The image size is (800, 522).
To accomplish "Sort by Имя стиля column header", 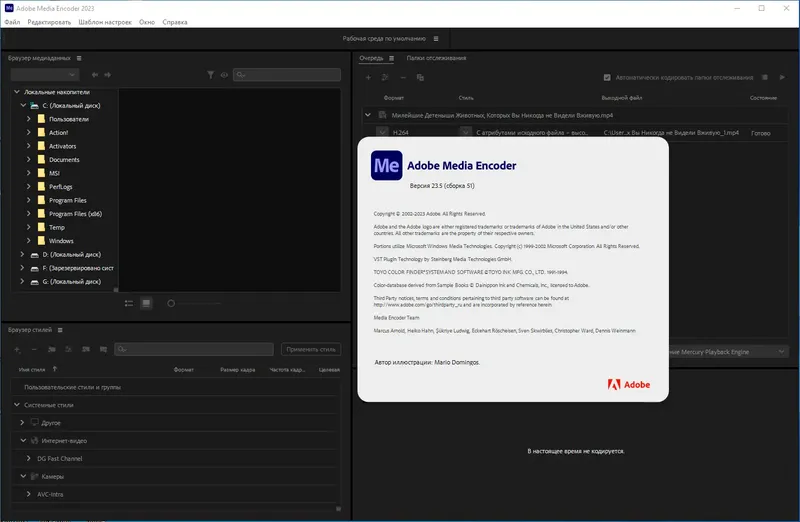I will click(x=32, y=369).
